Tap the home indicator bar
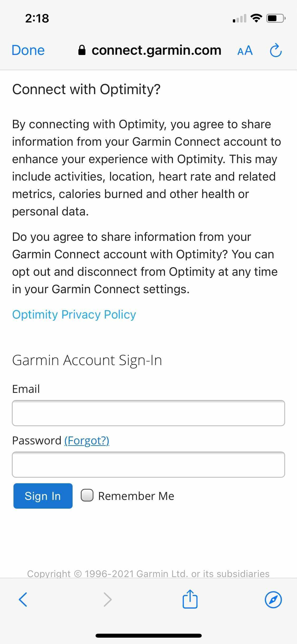Image resolution: width=297 pixels, height=644 pixels. 149,636
